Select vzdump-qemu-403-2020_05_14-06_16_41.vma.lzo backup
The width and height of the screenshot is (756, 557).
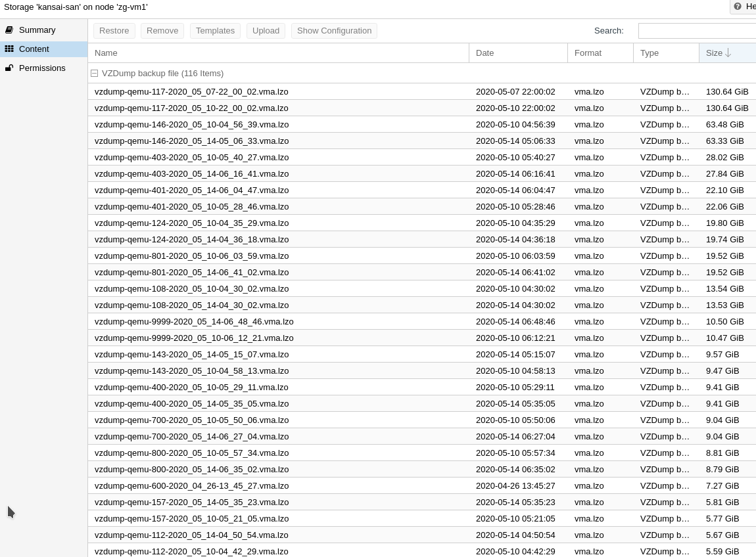click(x=422, y=173)
